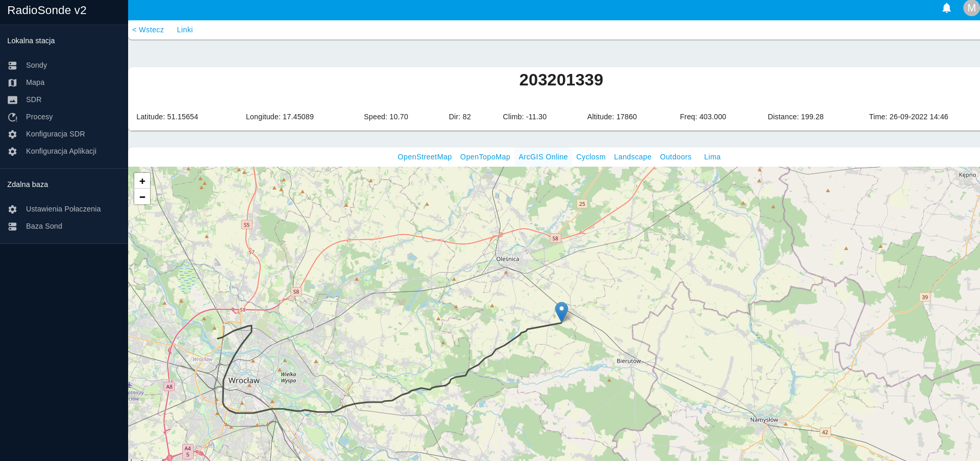Click the Baza Sond server icon
This screenshot has width=980, height=461.
point(12,227)
